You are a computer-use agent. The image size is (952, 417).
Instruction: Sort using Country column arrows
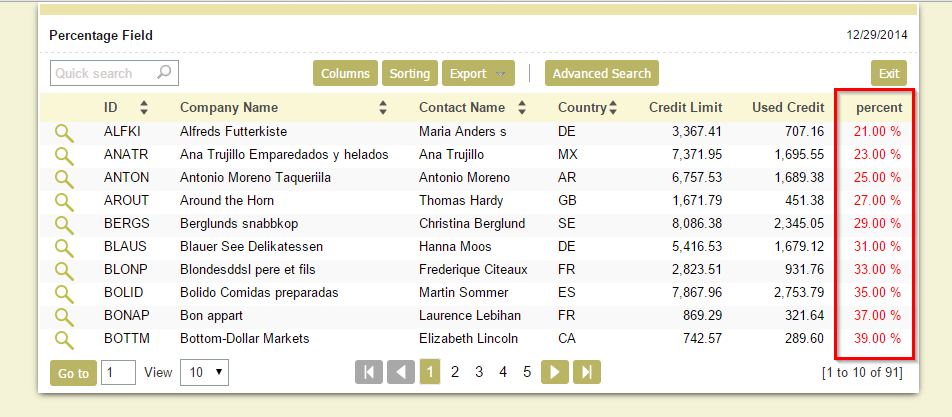click(613, 108)
